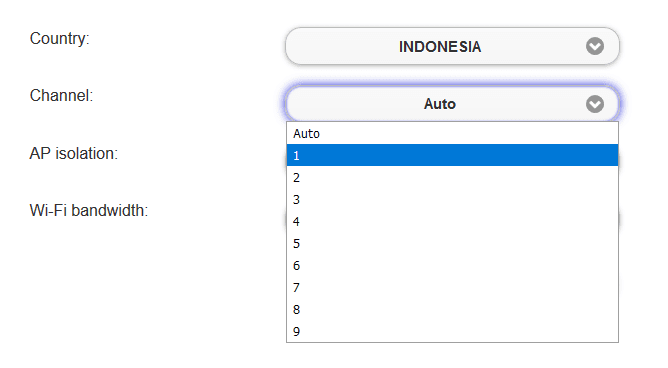Image resolution: width=668 pixels, height=368 pixels.
Task: Click the AP isolation label
Action: [x=74, y=153]
